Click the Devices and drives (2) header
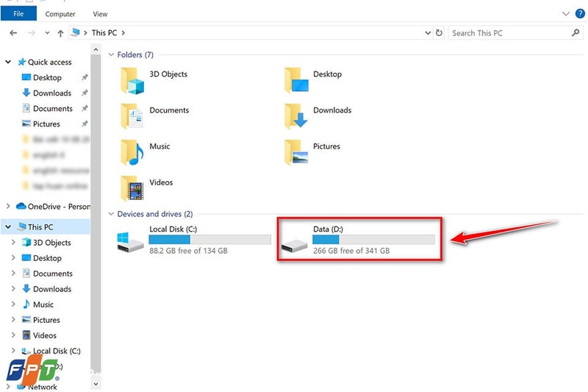This screenshot has height=392, width=588. coord(155,214)
